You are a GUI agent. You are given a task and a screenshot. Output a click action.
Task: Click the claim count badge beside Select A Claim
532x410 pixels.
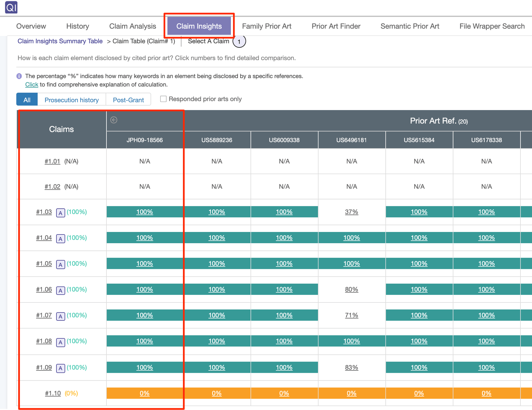pyautogui.click(x=239, y=42)
